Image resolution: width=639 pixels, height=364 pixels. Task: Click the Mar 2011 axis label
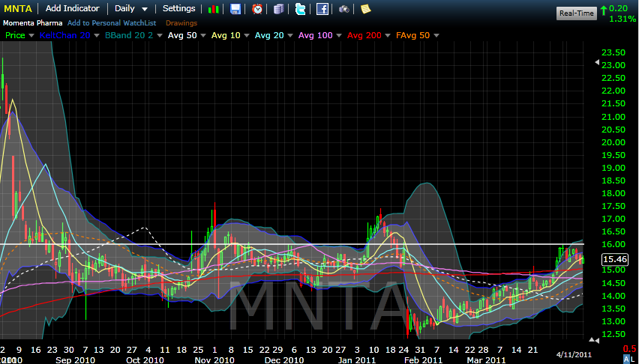(x=486, y=360)
